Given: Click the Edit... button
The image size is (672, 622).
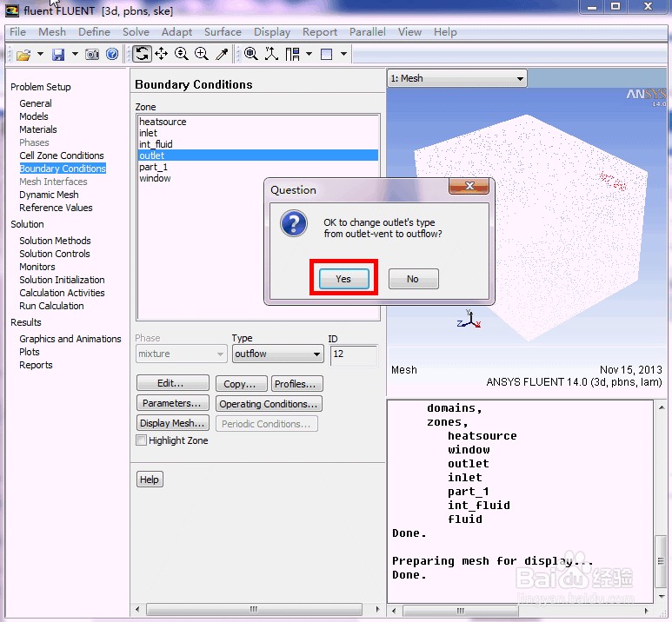Looking at the screenshot, I should [x=173, y=383].
